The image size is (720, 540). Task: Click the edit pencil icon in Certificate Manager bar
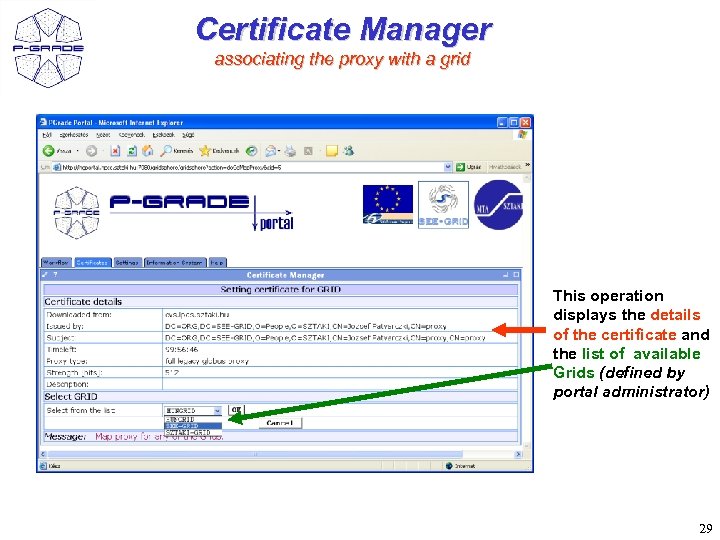click(x=45, y=275)
